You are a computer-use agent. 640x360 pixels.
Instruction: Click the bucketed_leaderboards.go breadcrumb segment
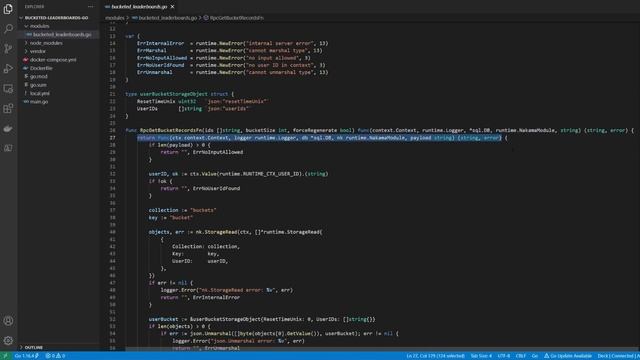pos(167,18)
